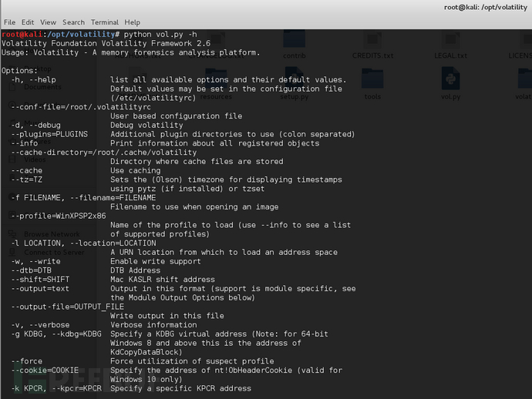Open the Help menu

132,22
